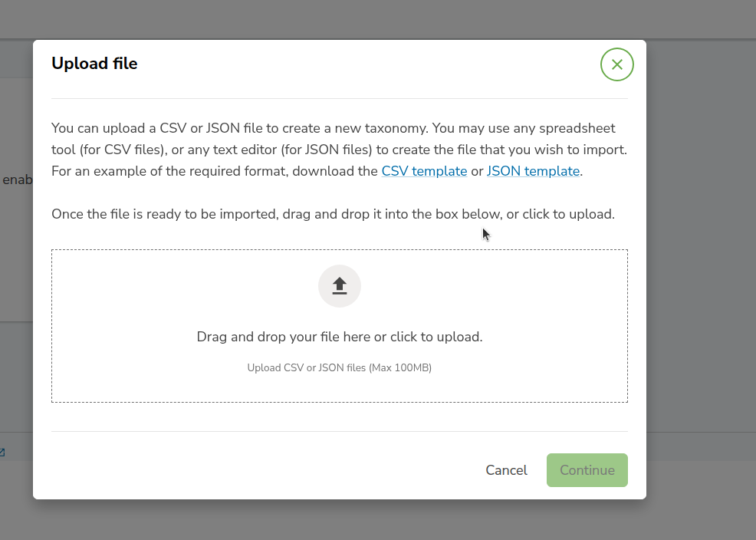
Task: Click Cancel button
Action: [x=506, y=470]
